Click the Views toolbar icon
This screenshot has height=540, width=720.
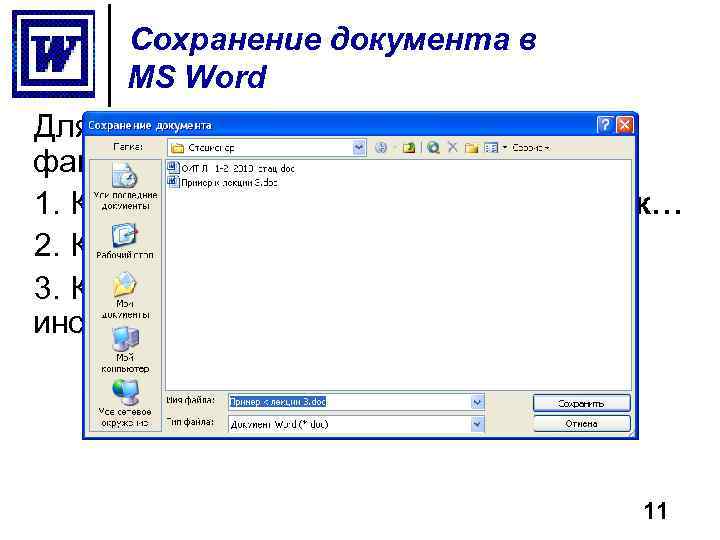[490, 147]
